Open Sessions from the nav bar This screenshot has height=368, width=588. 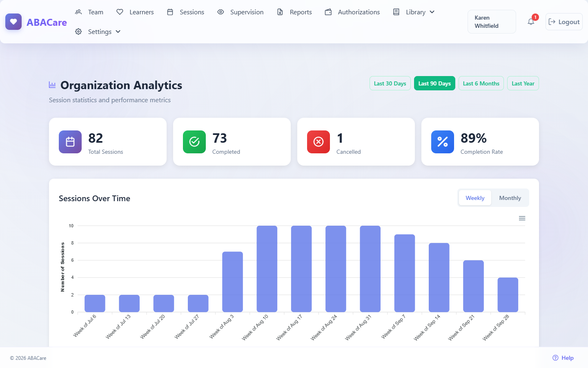186,12
